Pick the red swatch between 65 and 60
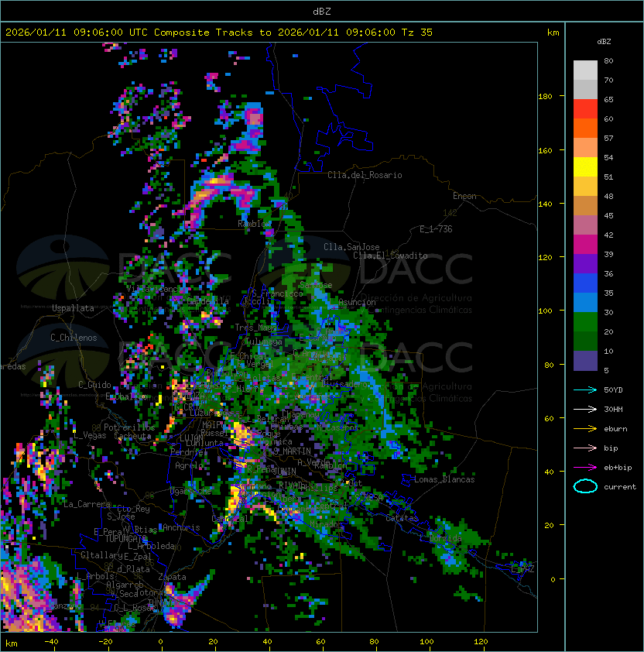This screenshot has height=652, width=644. (x=585, y=109)
